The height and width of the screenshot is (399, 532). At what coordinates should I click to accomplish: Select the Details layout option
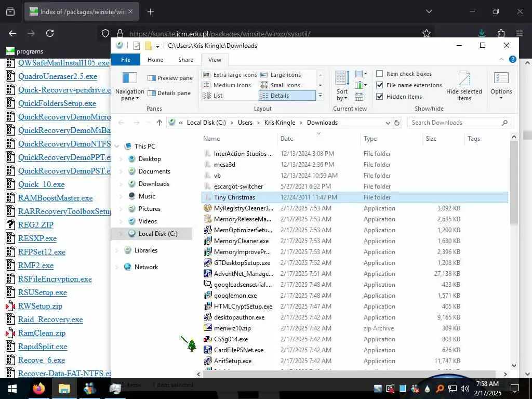[287, 96]
